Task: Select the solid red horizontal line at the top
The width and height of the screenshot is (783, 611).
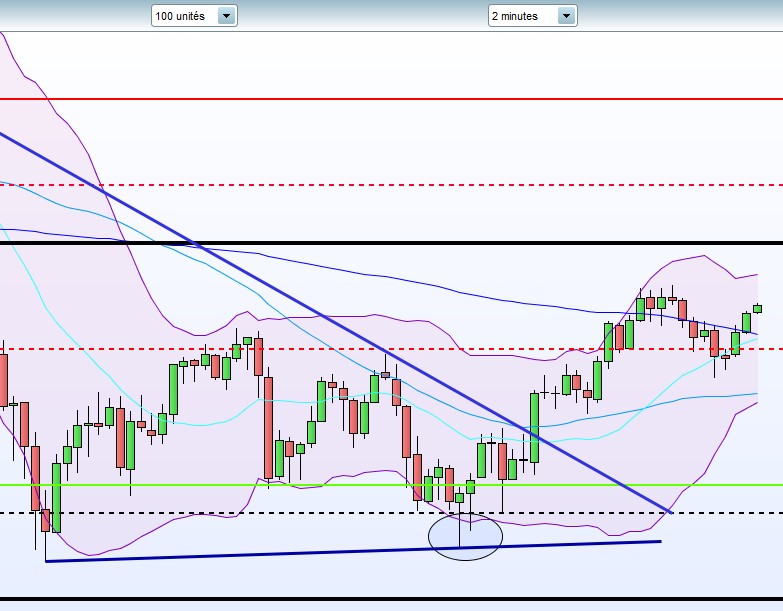Action: tap(392, 99)
